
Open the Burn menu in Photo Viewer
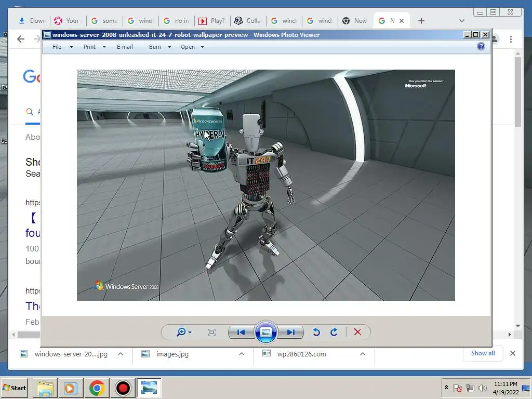tap(155, 47)
